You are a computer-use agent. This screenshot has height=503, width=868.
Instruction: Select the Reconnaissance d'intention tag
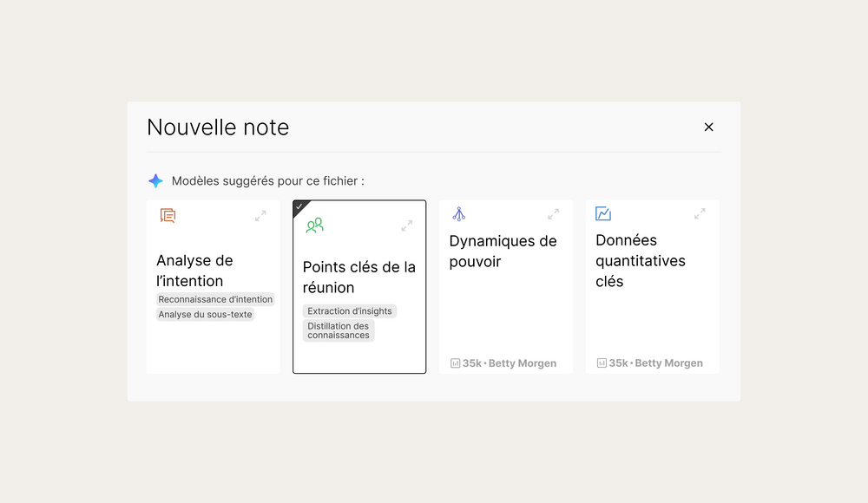[215, 299]
